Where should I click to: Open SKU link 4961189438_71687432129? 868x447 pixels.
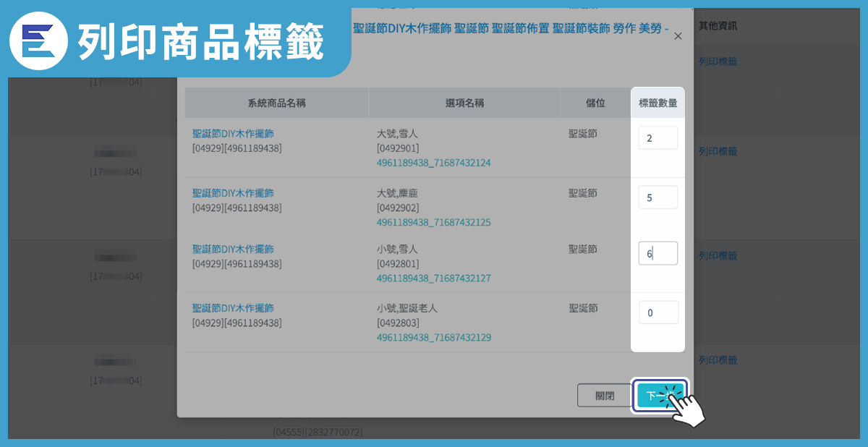(433, 338)
